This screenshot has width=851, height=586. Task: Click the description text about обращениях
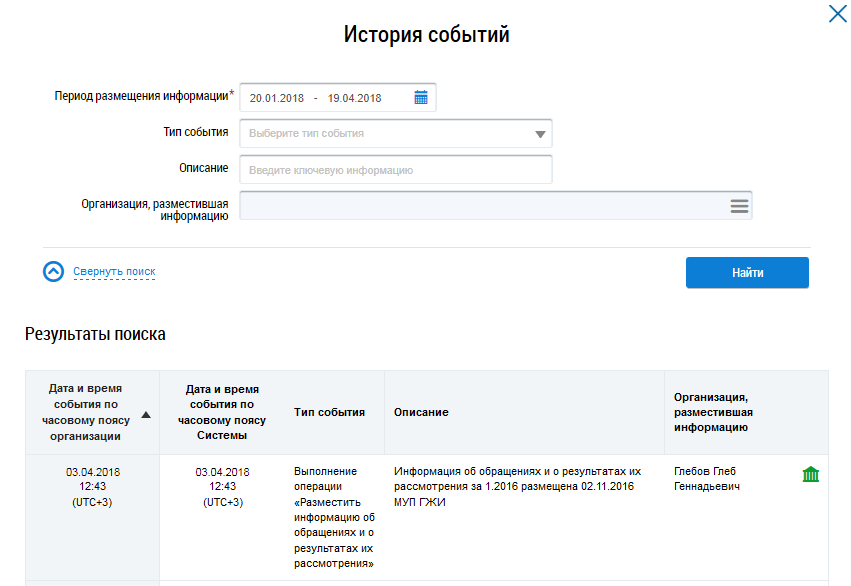coord(517,486)
